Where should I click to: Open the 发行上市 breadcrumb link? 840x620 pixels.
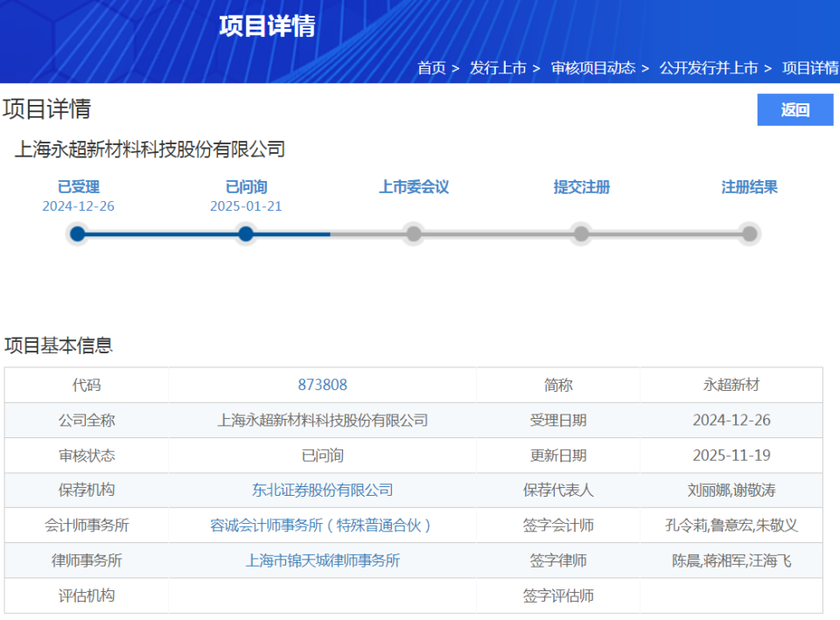498,66
